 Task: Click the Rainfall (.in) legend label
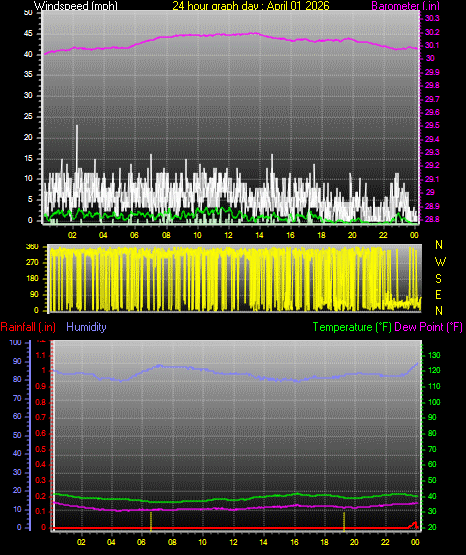tap(28, 327)
